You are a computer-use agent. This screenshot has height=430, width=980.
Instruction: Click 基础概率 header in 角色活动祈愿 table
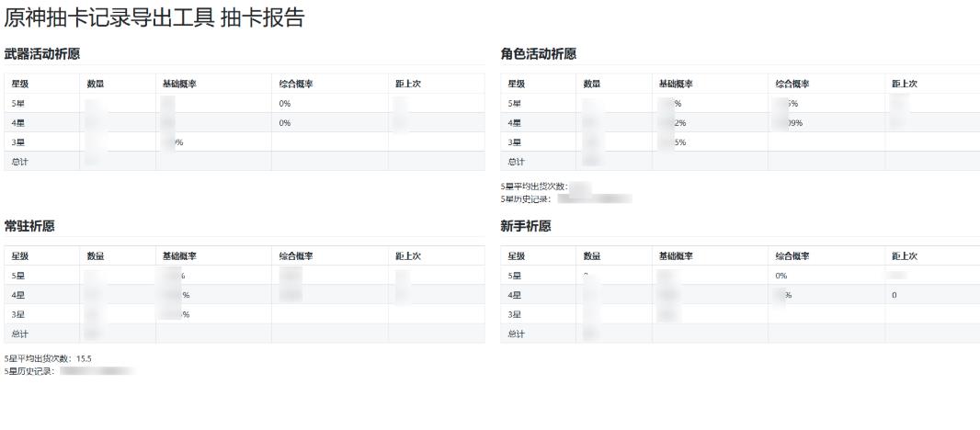click(x=676, y=84)
